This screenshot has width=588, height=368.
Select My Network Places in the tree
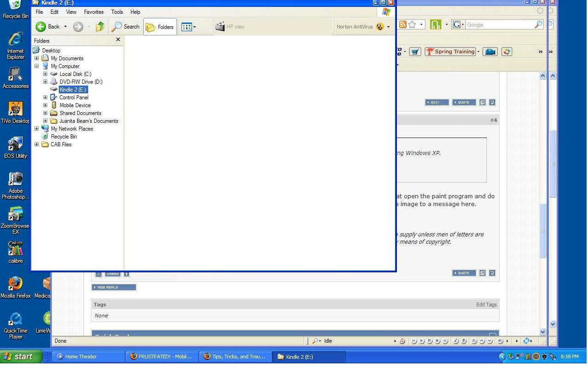pos(72,129)
